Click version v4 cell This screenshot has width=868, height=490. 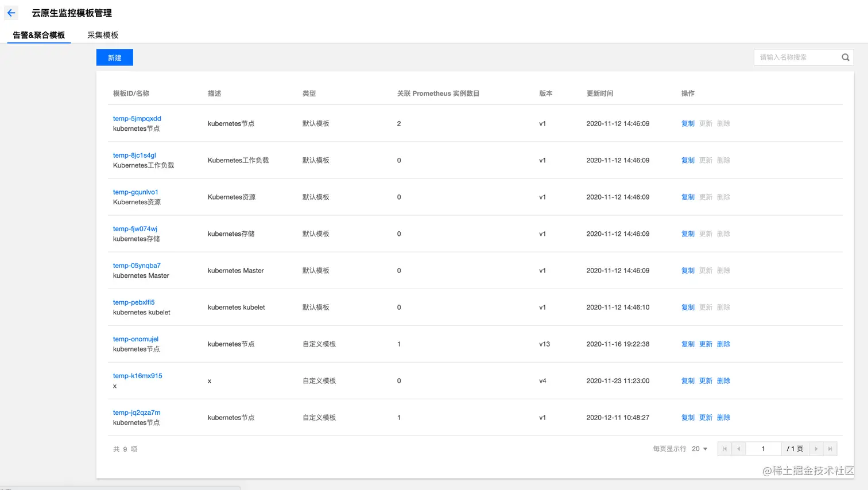click(x=542, y=380)
